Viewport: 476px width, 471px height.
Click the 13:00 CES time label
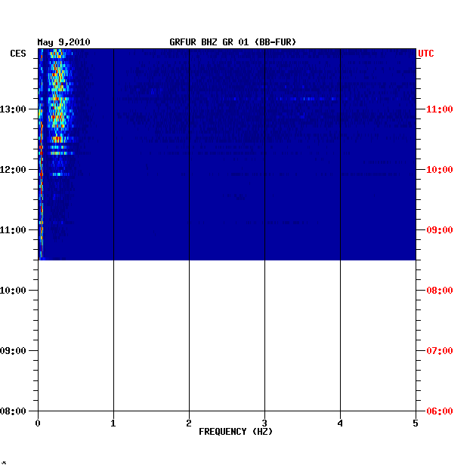[x=13, y=109]
